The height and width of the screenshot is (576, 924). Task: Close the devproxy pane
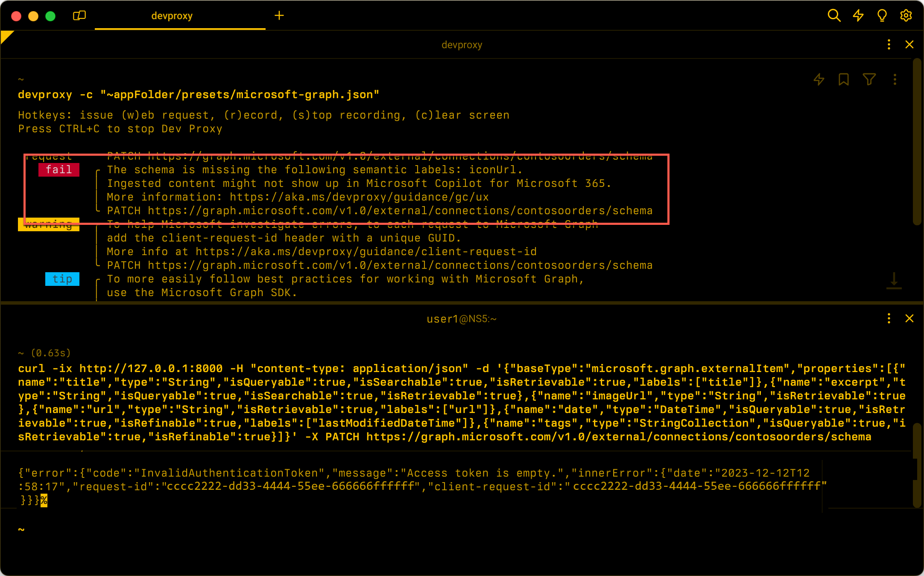909,44
